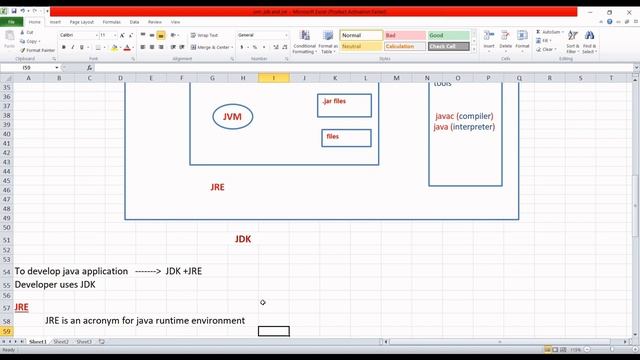Open the Calibri font name dropdown
Screen dimensions: 640x360
click(x=97, y=35)
